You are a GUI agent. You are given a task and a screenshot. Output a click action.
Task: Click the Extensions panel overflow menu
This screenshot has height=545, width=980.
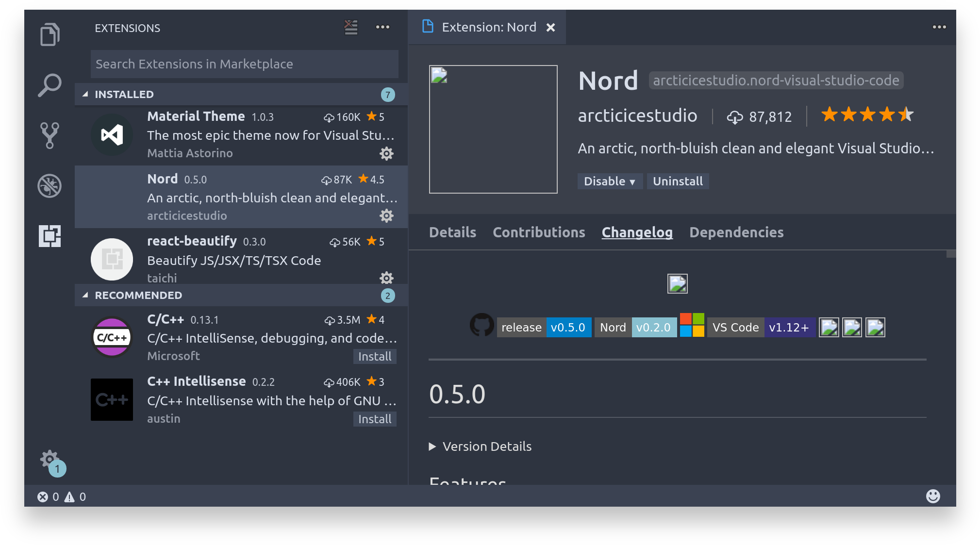(x=382, y=27)
